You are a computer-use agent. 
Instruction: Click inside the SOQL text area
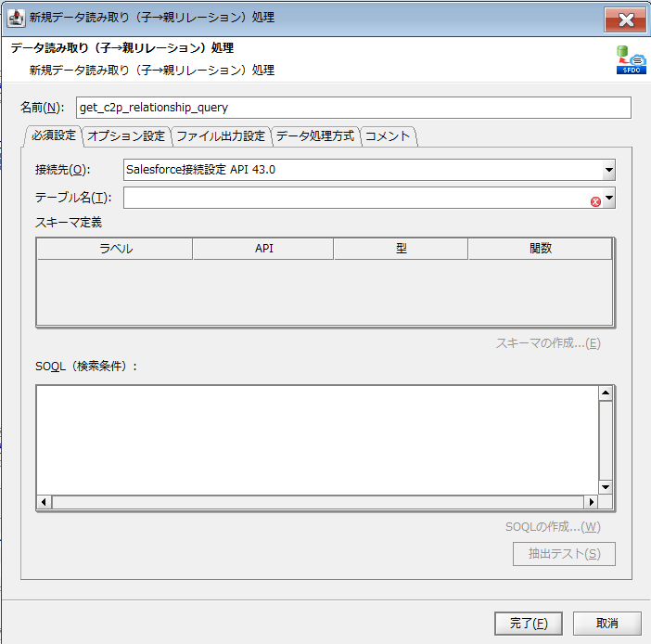[317, 441]
